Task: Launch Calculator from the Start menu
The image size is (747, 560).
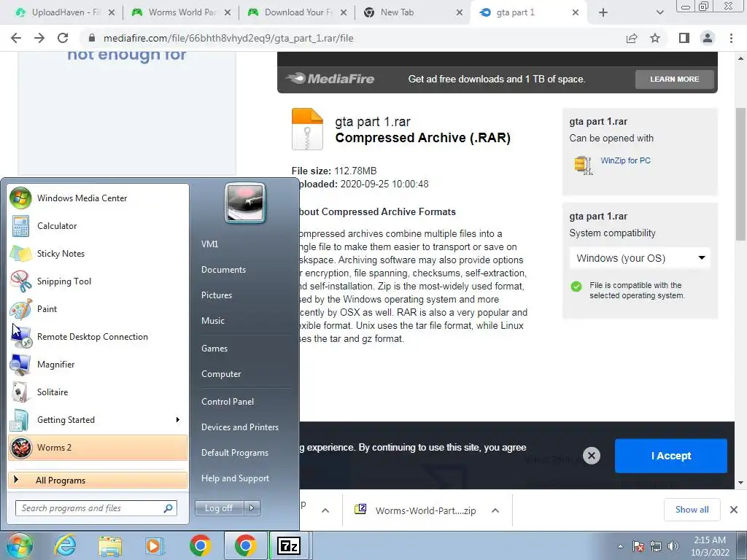Action: [x=98, y=226]
